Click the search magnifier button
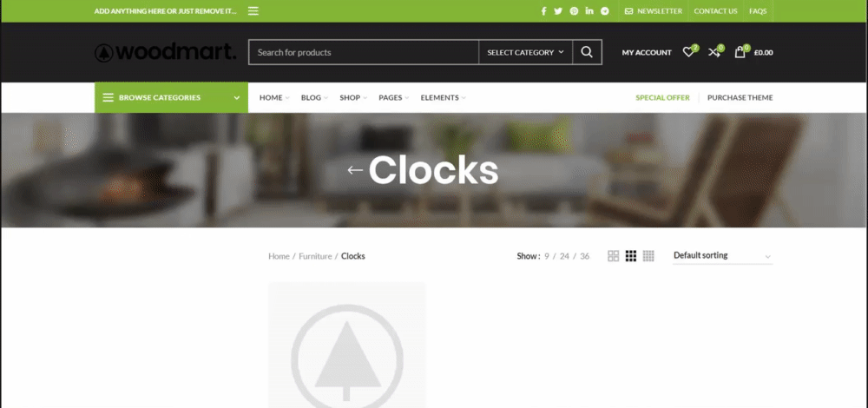This screenshot has width=868, height=408. pyautogui.click(x=588, y=52)
